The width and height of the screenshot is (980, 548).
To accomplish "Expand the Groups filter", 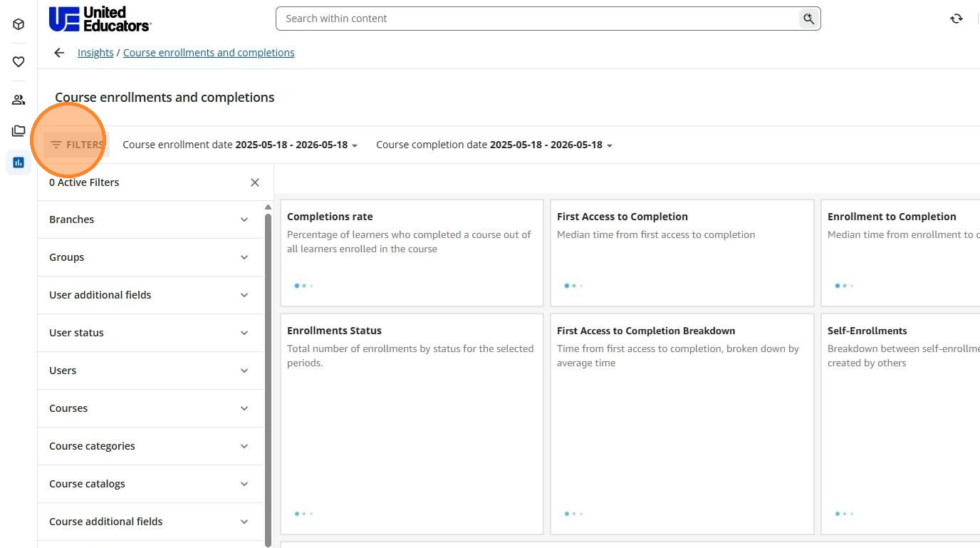I will pyautogui.click(x=150, y=257).
